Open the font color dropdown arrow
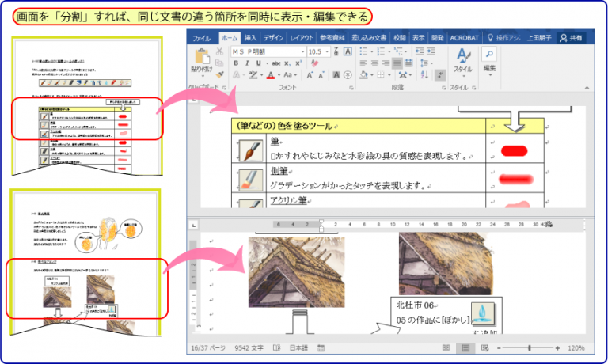 click(279, 75)
